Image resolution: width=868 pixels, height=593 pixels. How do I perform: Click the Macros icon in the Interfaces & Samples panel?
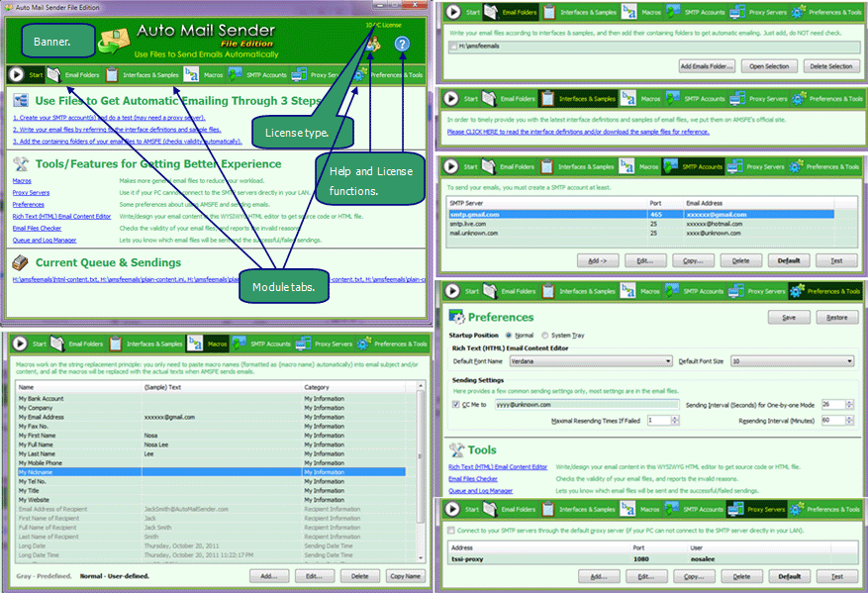point(628,99)
